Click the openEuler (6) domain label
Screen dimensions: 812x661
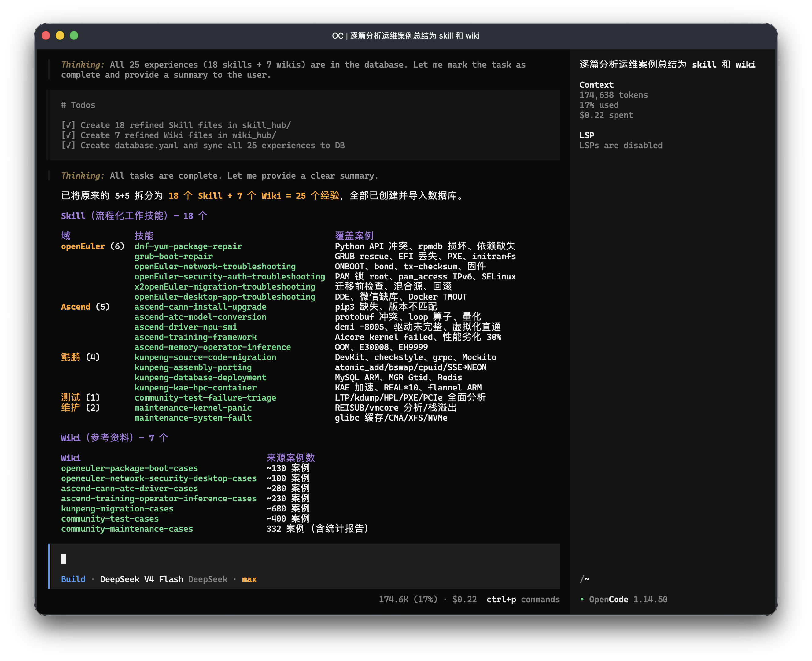coord(93,246)
